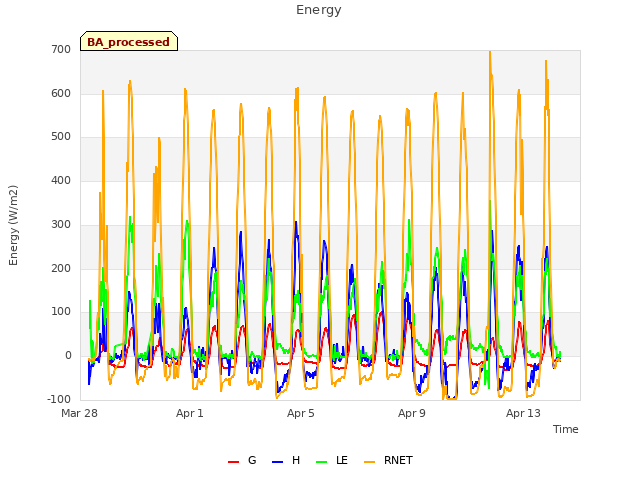Toggle the LE series legend entry
This screenshot has width=640, height=480.
332,460
